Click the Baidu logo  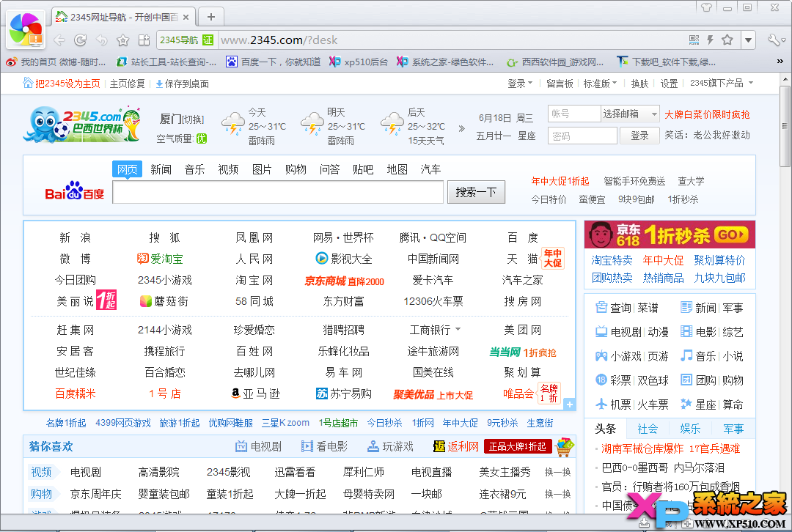[x=74, y=191]
